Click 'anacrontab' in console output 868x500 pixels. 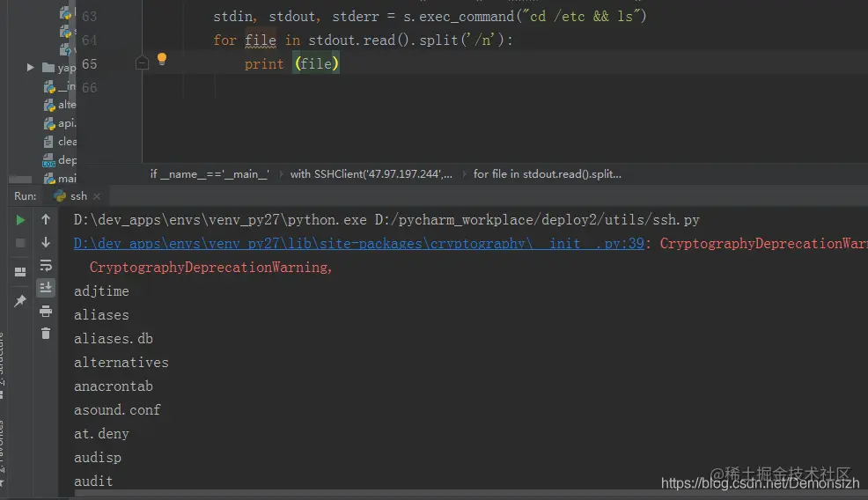114,386
